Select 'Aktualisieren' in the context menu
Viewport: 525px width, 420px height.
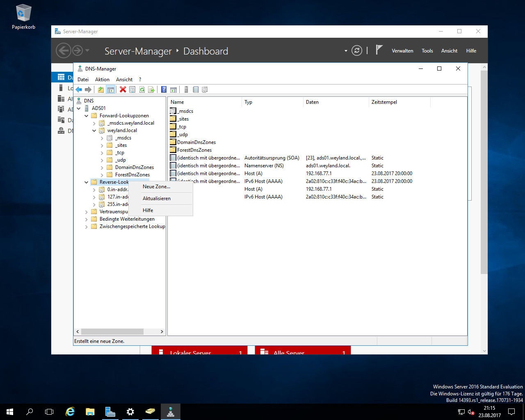(157, 199)
